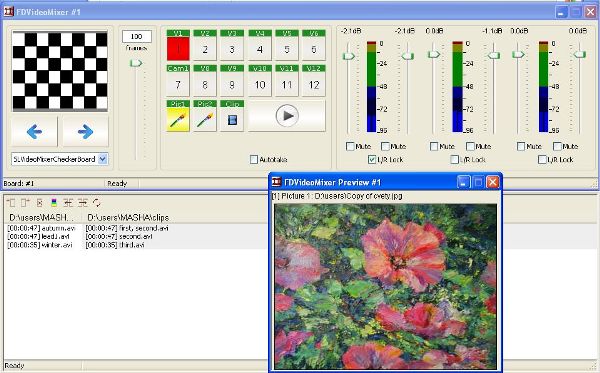Image resolution: width=600 pixels, height=373 pixels.
Task: Select the Clip filmstrip source
Action: [232, 116]
